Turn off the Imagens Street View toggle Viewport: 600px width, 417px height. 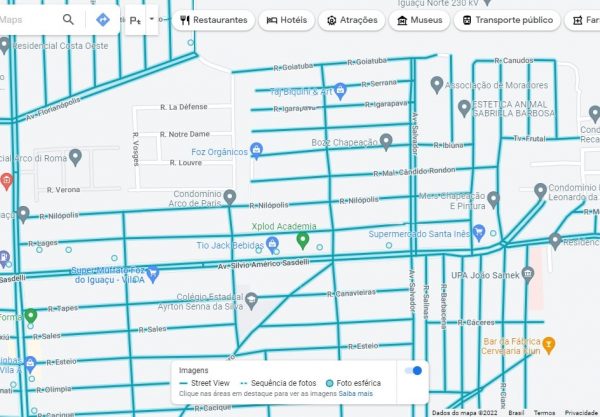(412, 370)
